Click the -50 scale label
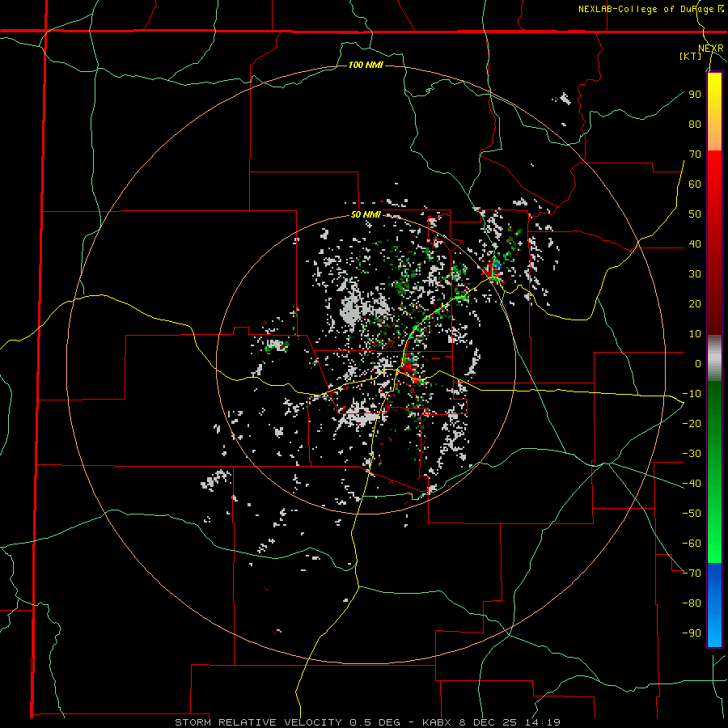 coord(692,513)
